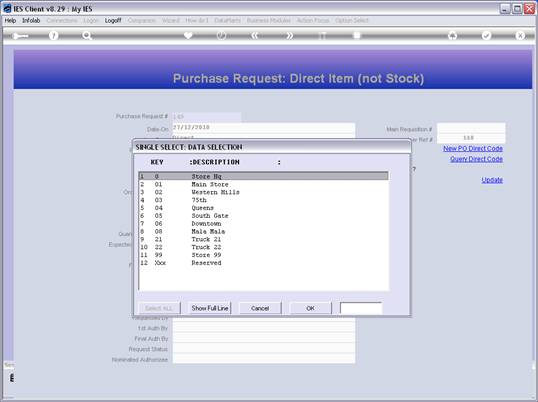The height and width of the screenshot is (402, 538).
Task: Click the Show Full Line button
Action: pyautogui.click(x=210, y=308)
